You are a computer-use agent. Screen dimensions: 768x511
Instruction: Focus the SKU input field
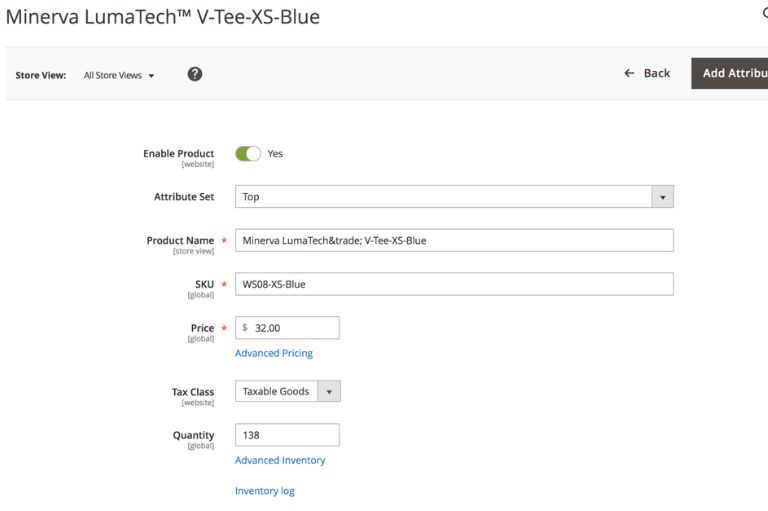pos(454,284)
